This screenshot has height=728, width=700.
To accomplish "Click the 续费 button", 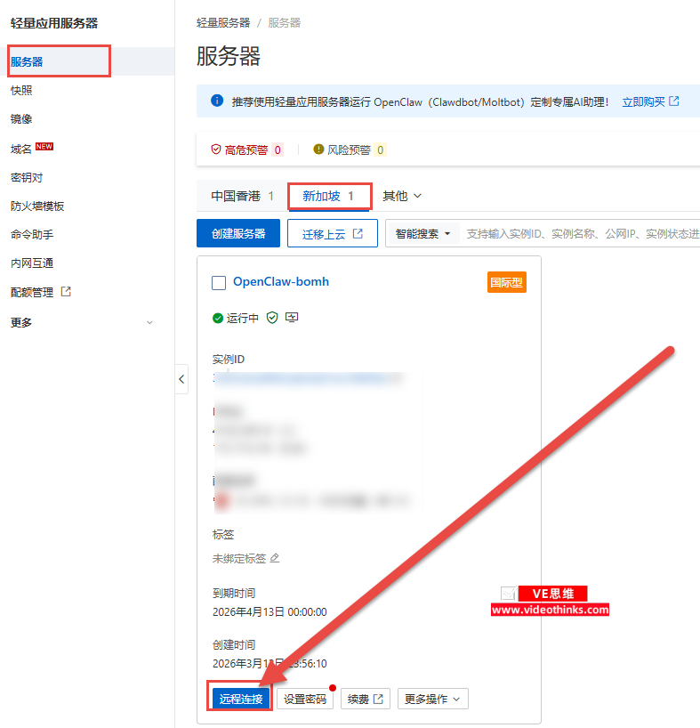I will pos(366,699).
